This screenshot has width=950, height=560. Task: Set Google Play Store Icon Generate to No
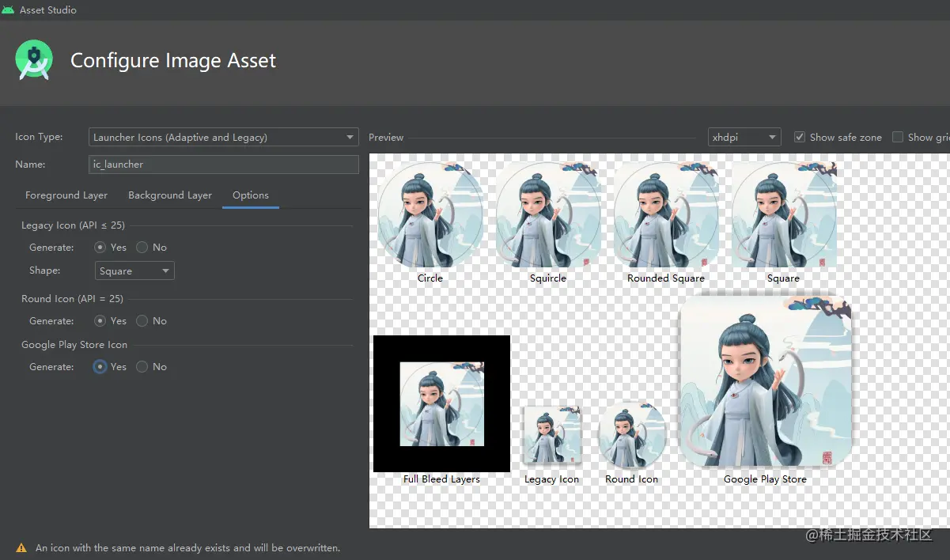pos(142,367)
